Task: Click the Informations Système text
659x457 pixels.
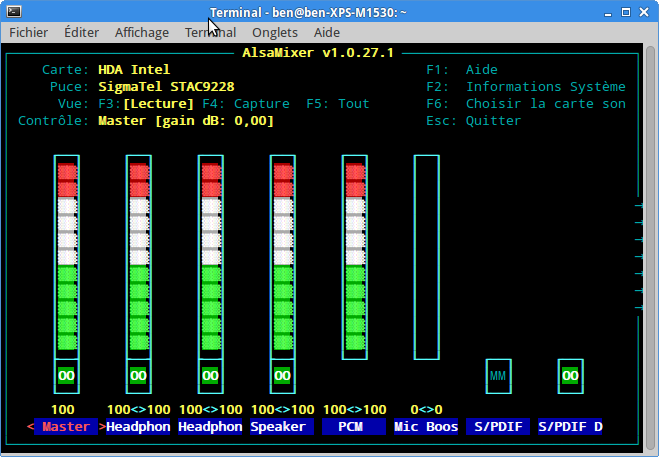Action: click(546, 87)
